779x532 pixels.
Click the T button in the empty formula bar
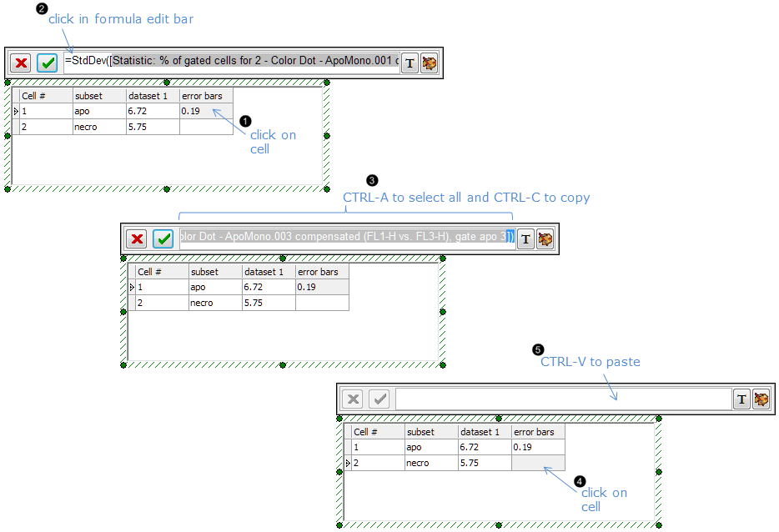(741, 399)
